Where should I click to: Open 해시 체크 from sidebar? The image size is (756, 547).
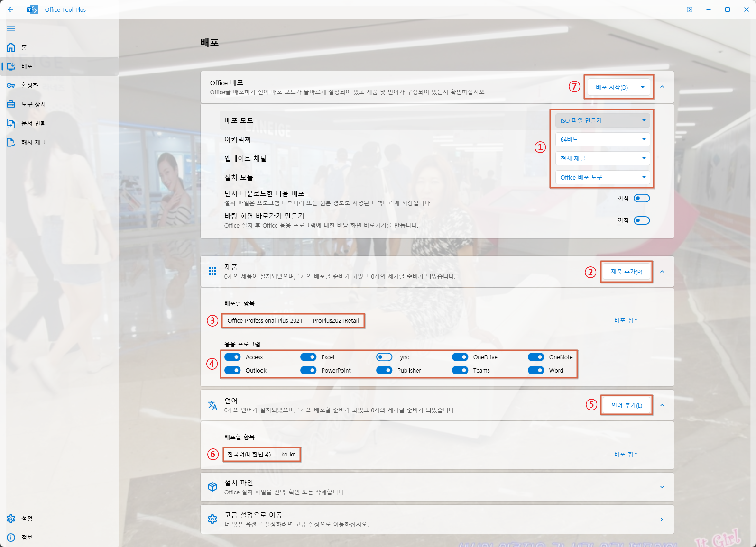59,142
